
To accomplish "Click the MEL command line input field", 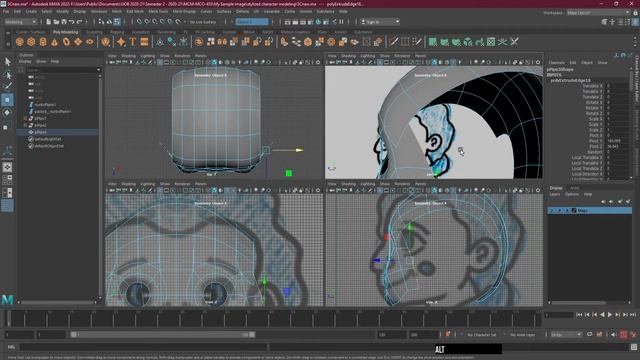I will point(144,347).
